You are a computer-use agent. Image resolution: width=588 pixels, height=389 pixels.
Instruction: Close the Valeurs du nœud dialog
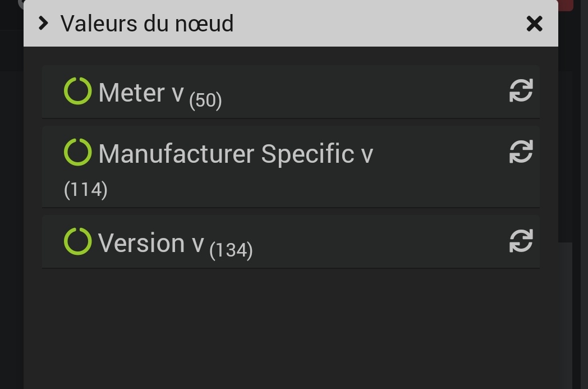click(534, 24)
